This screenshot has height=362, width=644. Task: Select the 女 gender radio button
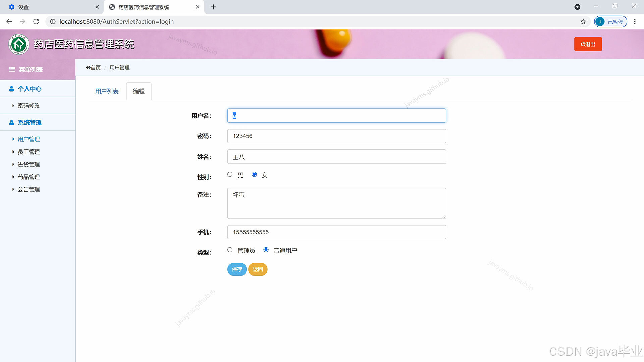pos(254,174)
